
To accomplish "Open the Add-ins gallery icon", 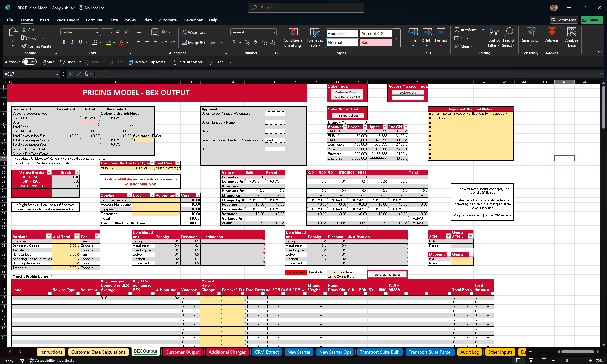I will [x=552, y=32].
